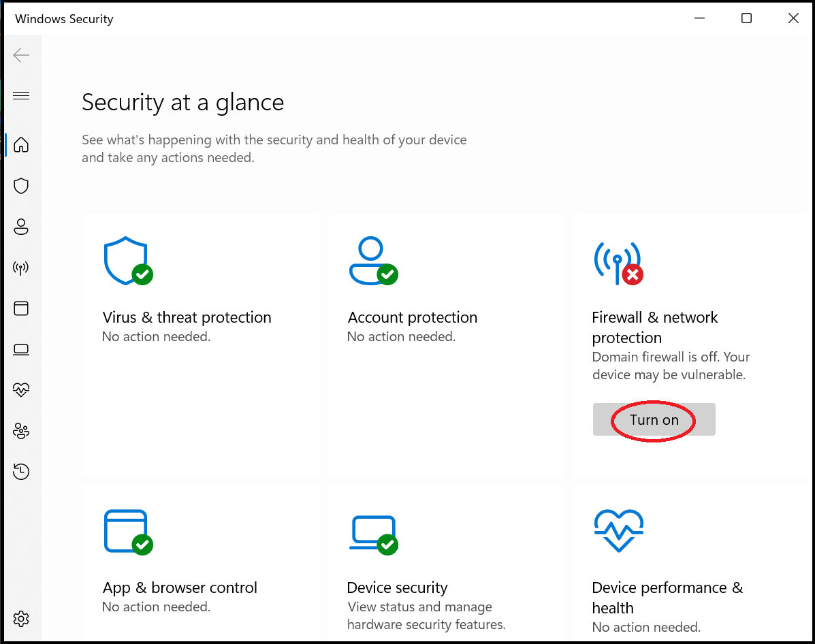Open the Device security tile
This screenshot has height=644, width=815.
[x=397, y=587]
